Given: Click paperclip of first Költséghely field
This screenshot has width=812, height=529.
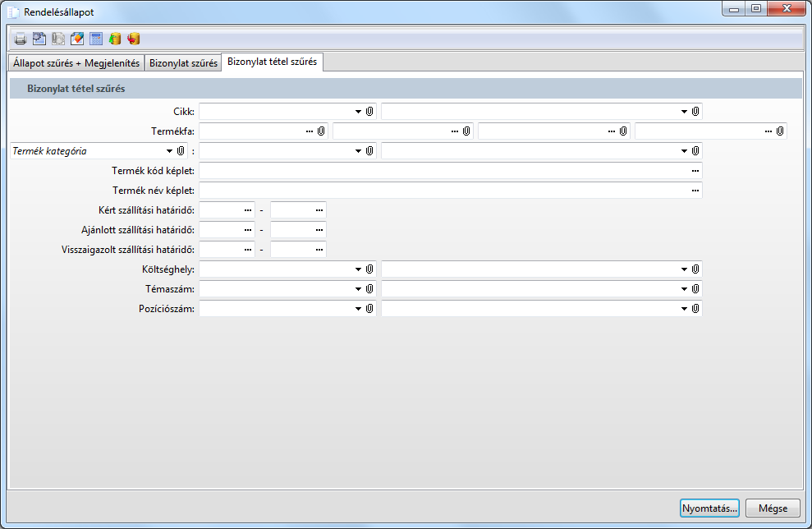Looking at the screenshot, I should pyautogui.click(x=369, y=269).
